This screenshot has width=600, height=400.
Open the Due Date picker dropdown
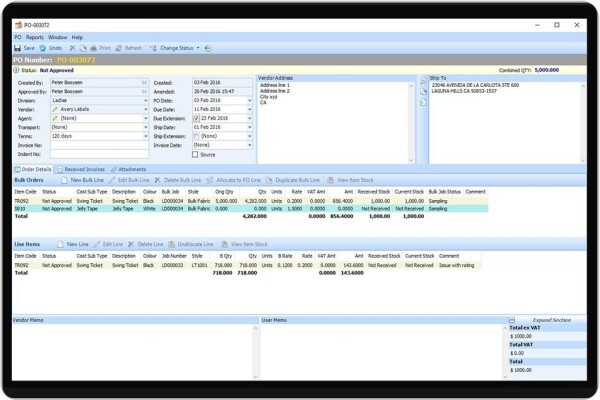249,109
